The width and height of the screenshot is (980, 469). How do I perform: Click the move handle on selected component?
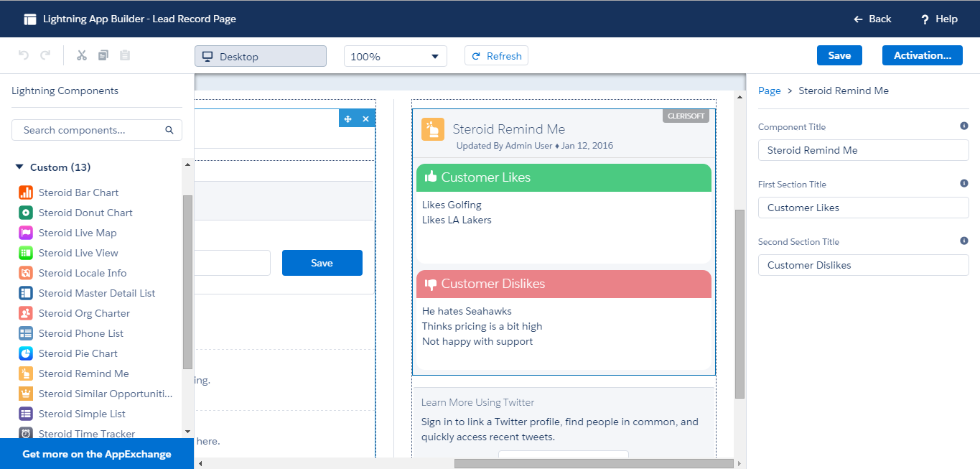(x=348, y=119)
